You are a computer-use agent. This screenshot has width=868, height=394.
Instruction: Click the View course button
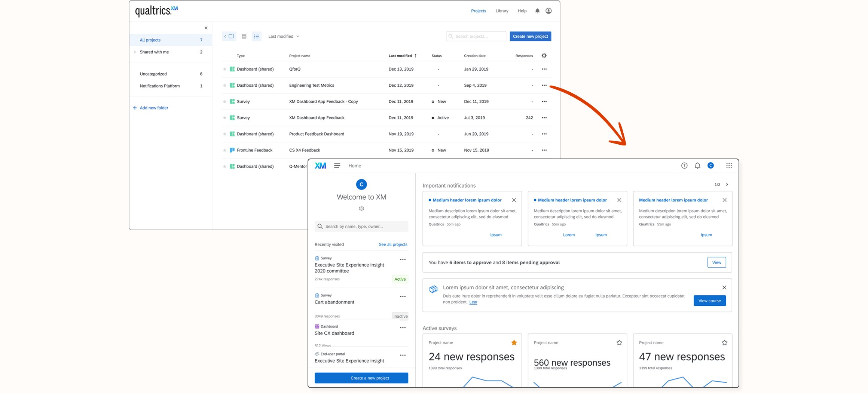click(709, 301)
